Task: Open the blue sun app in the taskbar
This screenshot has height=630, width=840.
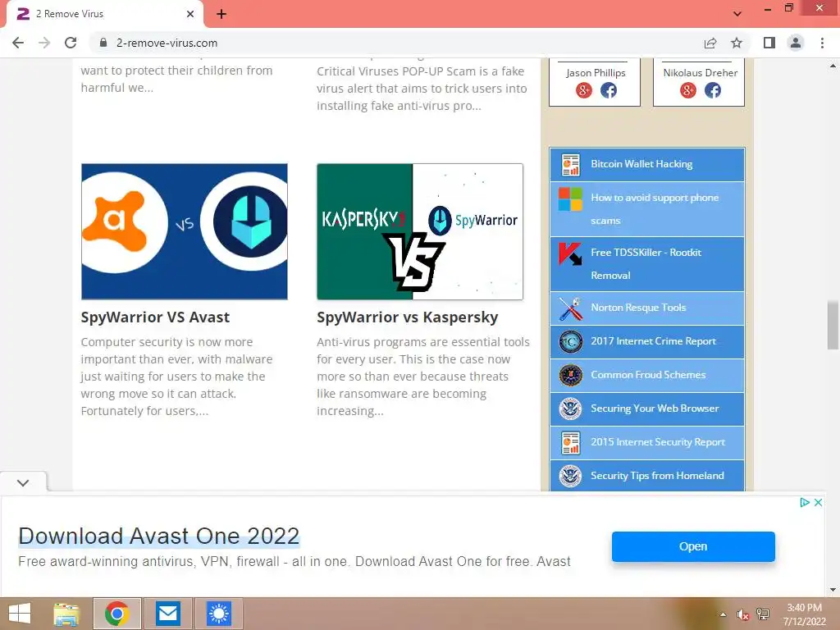Action: point(218,614)
